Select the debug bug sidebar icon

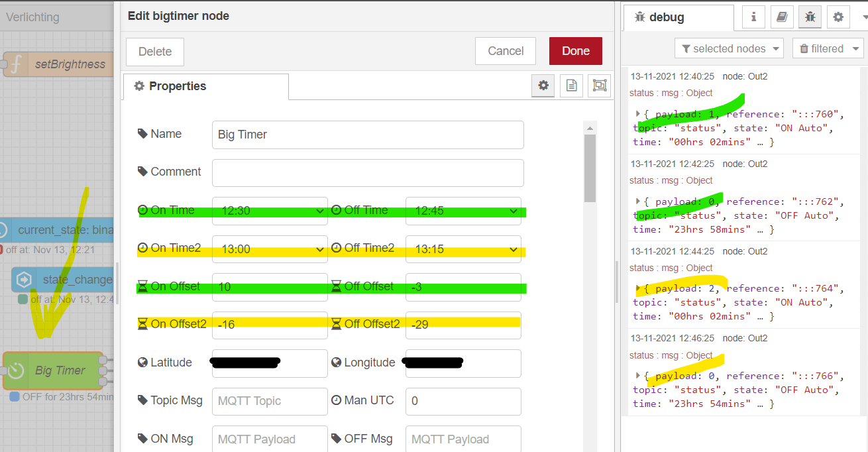(810, 17)
